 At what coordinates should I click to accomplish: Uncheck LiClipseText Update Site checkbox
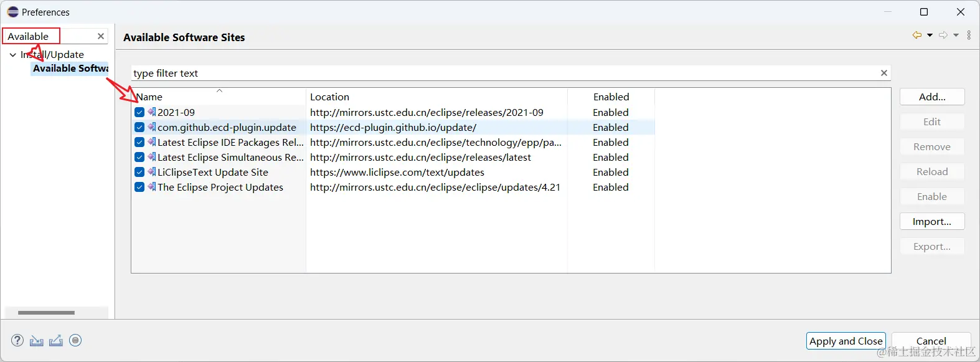(139, 172)
